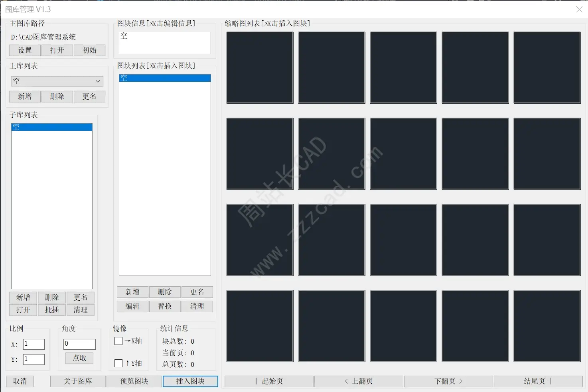Click 更名 to rename the main library
Screen dimensions: 588x392
pos(89,96)
